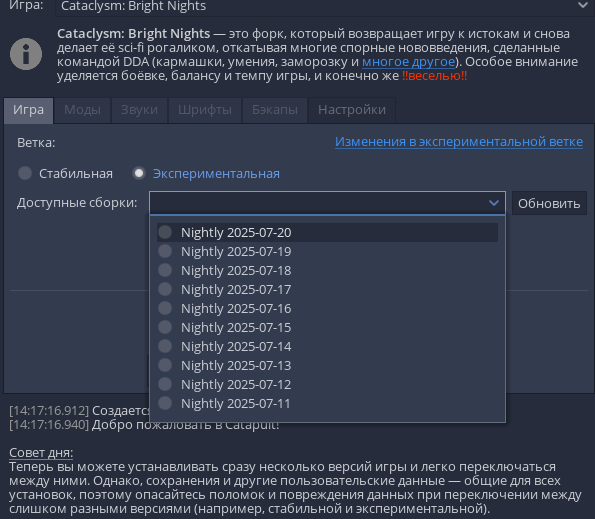
Task: Follow the многое другое link
Action: tap(408, 62)
